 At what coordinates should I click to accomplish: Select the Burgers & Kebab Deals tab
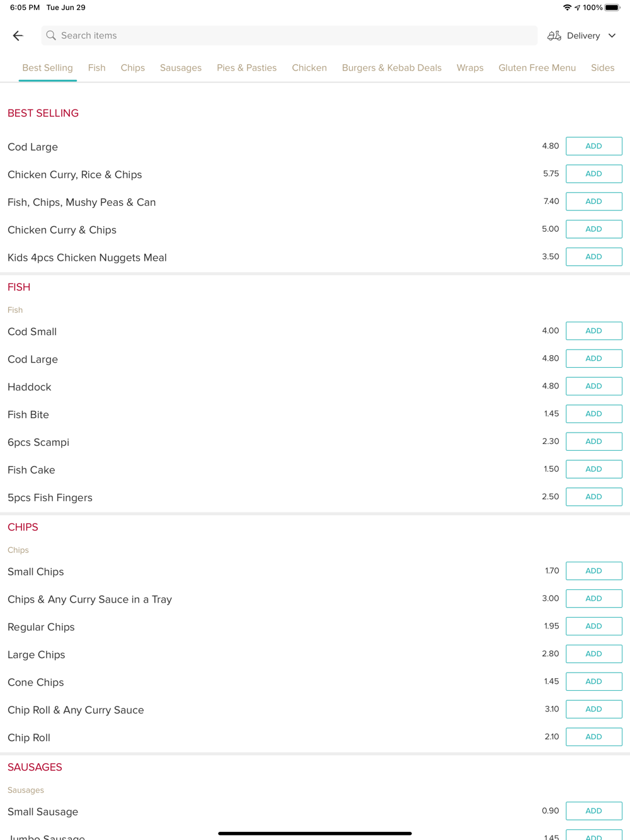(x=392, y=68)
